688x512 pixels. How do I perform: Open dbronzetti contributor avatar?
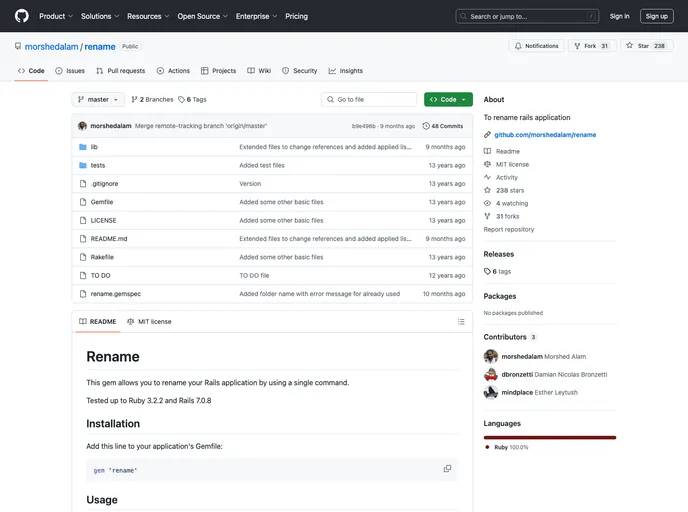coord(491,374)
